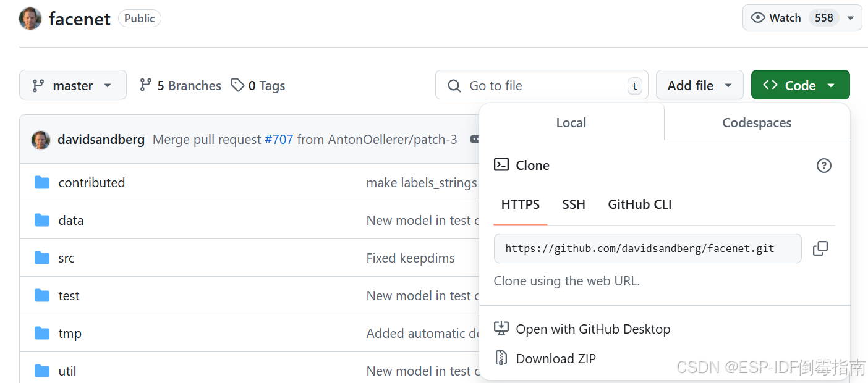Switch to the Local tab
Screen dimensions: 868x383
coord(571,123)
